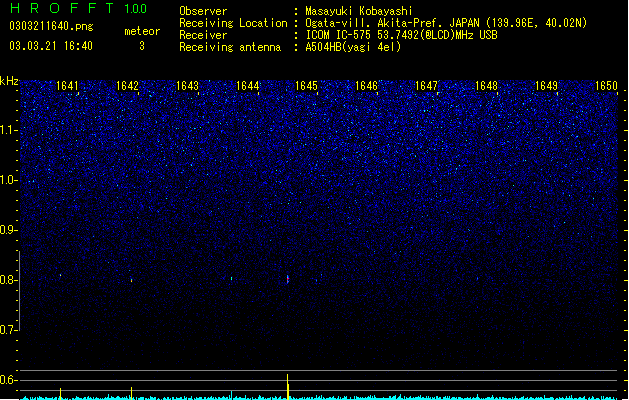Click the meteor count value 3
Image resolution: width=629 pixels, height=400 pixels.
click(x=142, y=46)
